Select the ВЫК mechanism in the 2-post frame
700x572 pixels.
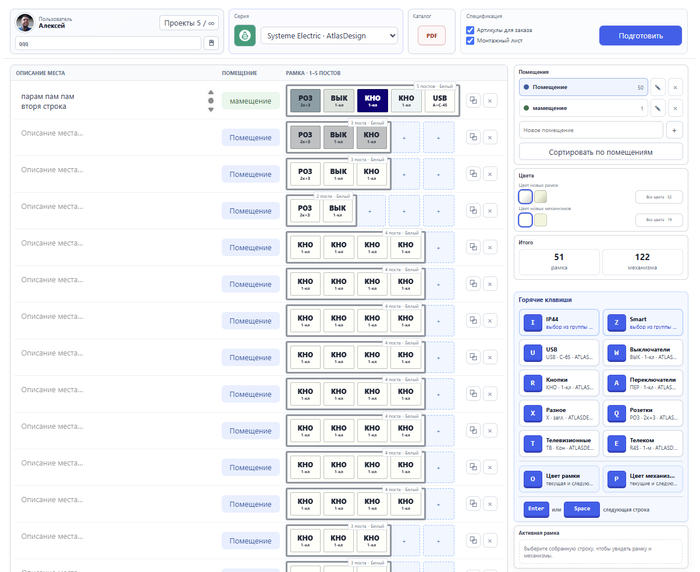coord(338,210)
